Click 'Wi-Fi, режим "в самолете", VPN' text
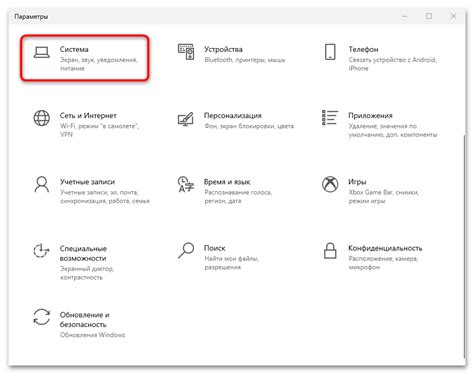The width and height of the screenshot is (474, 374). [99, 130]
